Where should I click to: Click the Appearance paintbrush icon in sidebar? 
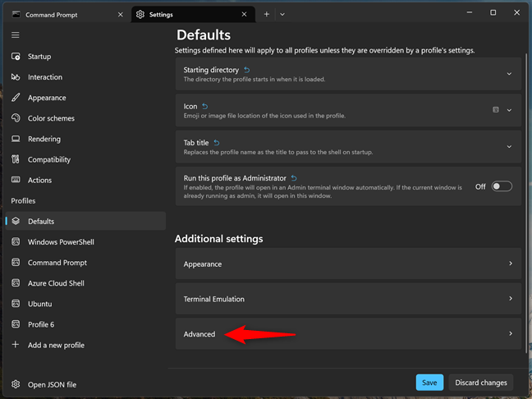[x=16, y=98]
